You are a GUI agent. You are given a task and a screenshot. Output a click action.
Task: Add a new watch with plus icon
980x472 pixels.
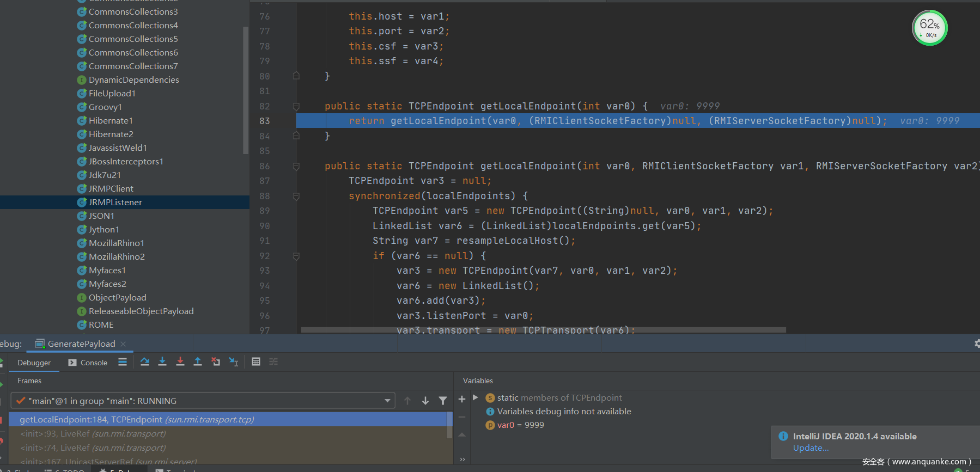[462, 399]
